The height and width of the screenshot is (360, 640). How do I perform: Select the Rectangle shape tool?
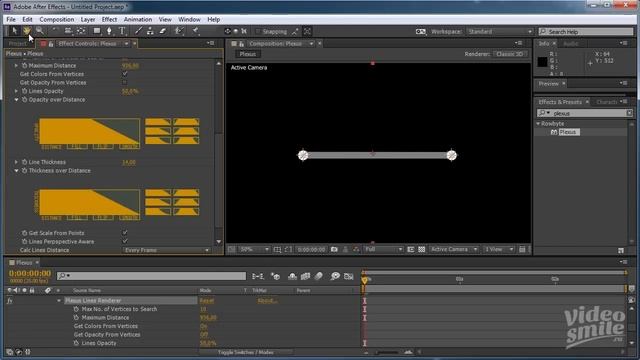pos(97,31)
